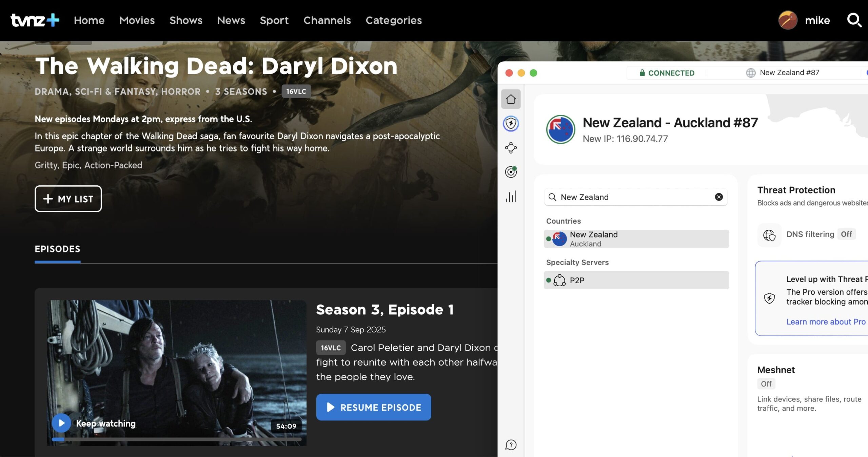Switch to the Episodes tab

click(57, 249)
